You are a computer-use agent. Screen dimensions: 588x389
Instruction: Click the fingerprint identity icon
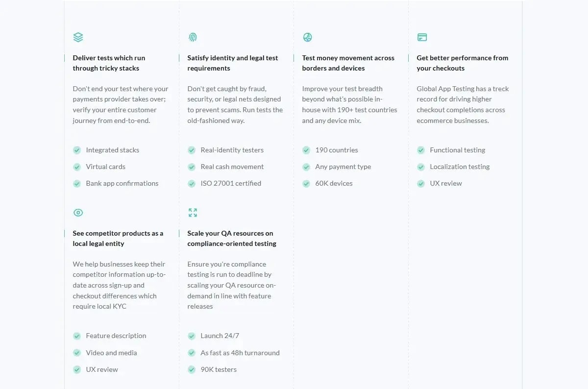[x=193, y=37]
